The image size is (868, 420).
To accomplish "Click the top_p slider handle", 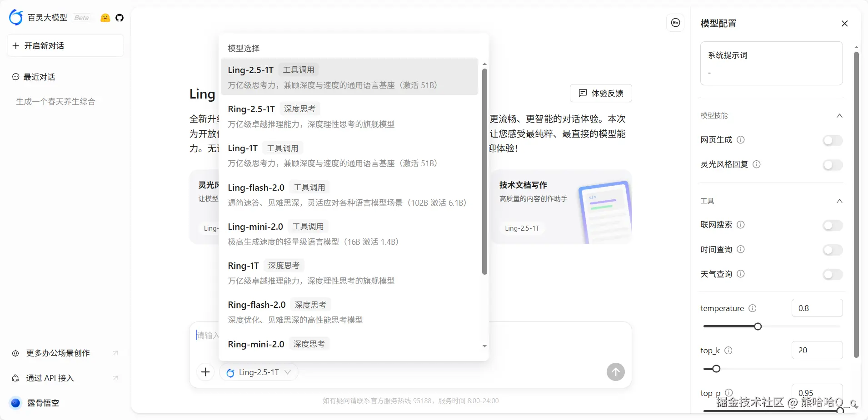I will coord(840,410).
